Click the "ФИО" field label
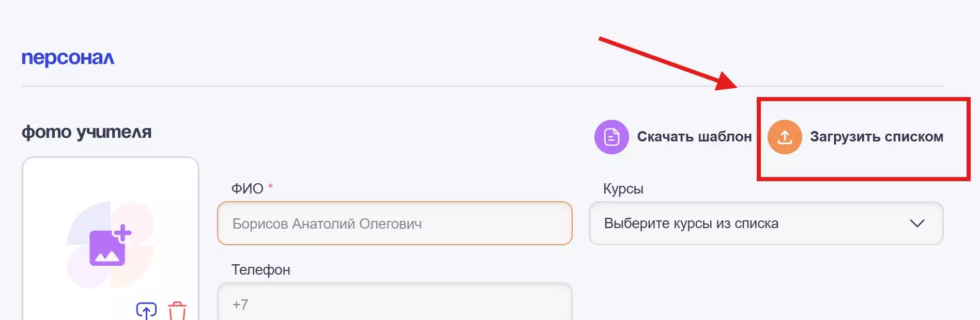Screen dimensions: 980x320 coord(247,189)
